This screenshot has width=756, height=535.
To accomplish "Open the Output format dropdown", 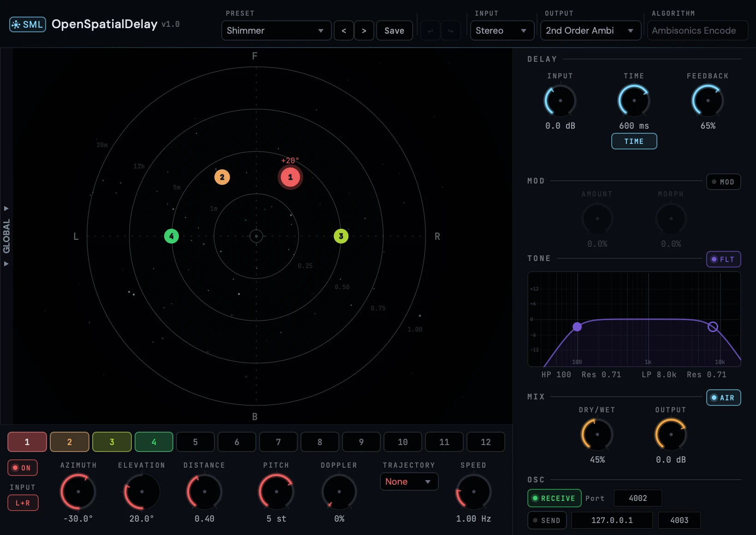I will coord(591,30).
